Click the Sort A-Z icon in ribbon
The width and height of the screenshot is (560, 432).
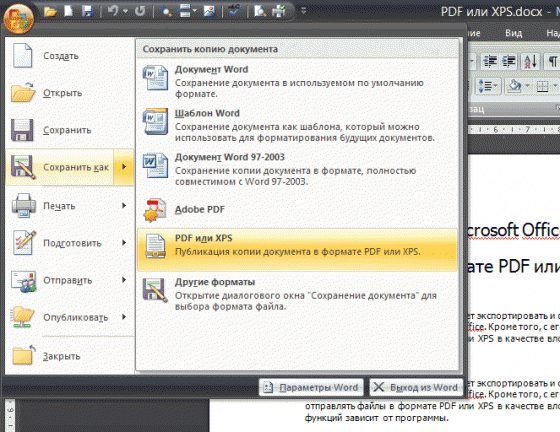click(x=530, y=61)
